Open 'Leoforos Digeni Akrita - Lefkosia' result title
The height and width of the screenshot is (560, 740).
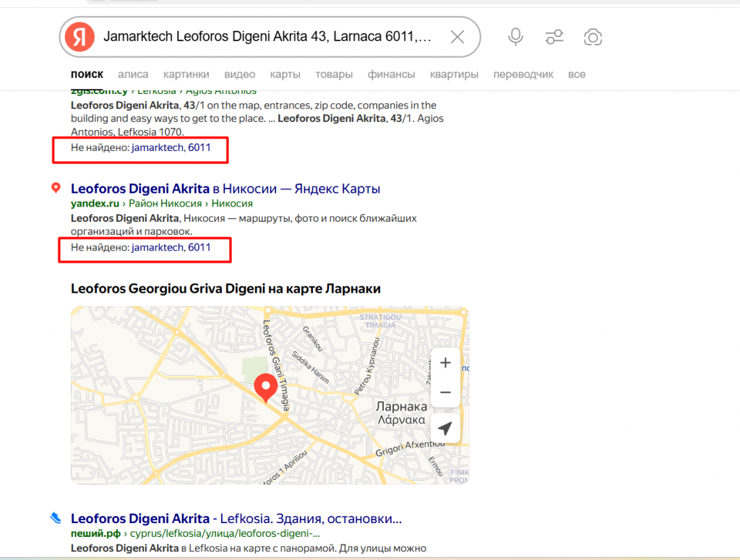point(236,518)
